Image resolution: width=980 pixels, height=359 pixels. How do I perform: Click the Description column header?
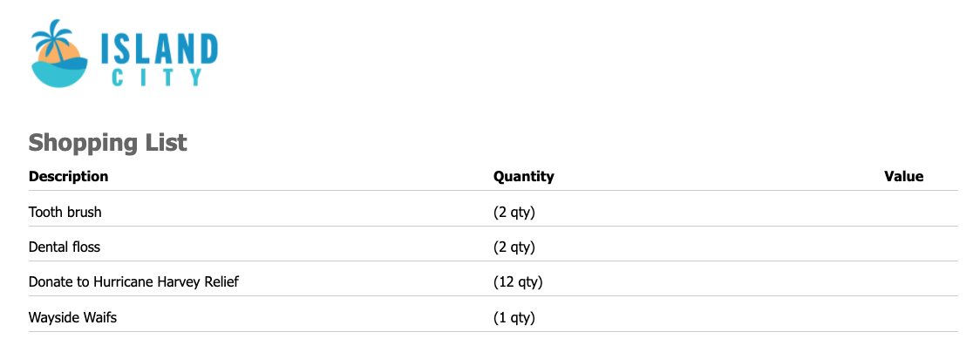coord(68,177)
